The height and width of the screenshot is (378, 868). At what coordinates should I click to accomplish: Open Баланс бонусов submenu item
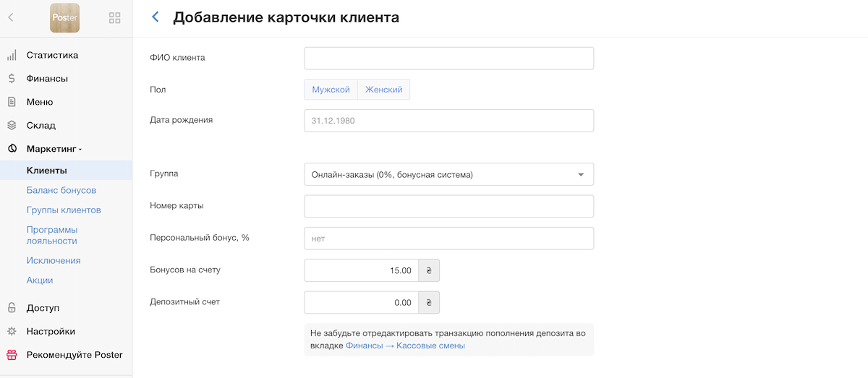(61, 190)
